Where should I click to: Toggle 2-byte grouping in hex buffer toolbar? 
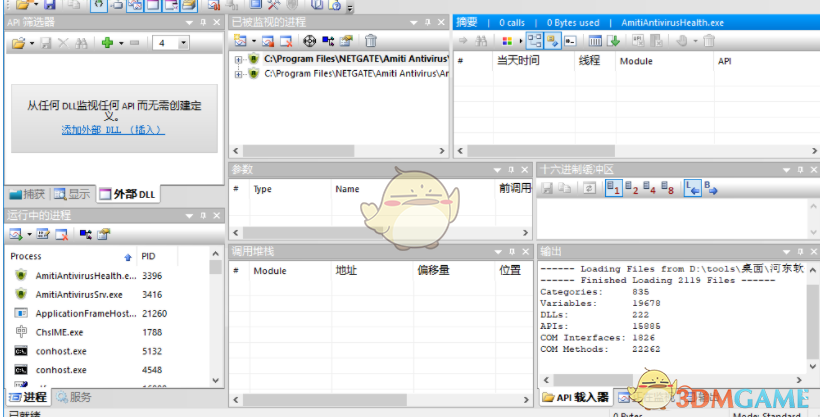click(x=631, y=188)
